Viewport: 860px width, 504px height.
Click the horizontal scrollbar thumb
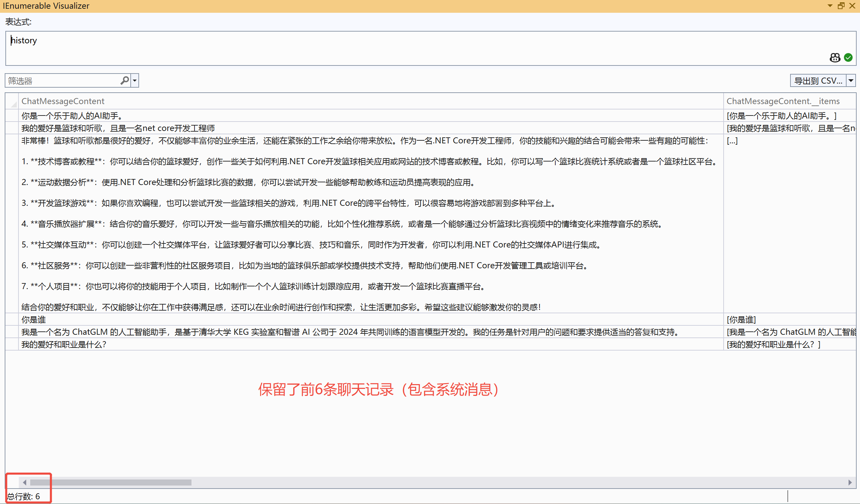[111, 482]
